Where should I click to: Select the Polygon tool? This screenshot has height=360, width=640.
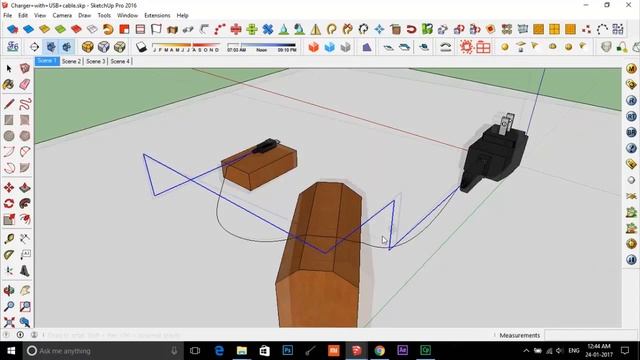[24, 136]
